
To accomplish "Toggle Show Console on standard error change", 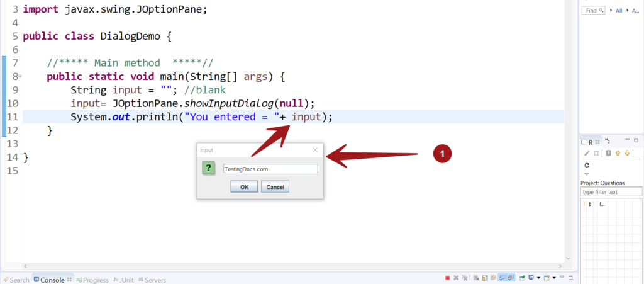I will pos(511,278).
